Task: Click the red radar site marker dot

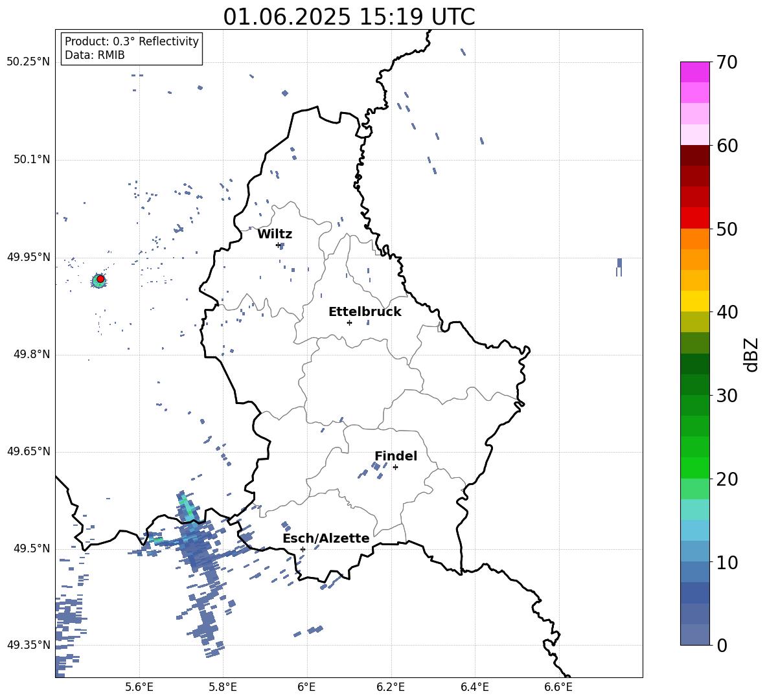Action: pyautogui.click(x=100, y=279)
